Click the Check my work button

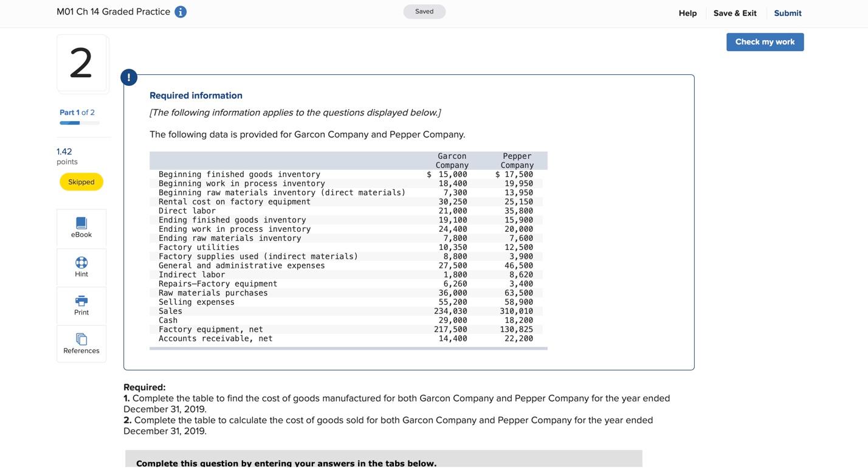tap(765, 42)
